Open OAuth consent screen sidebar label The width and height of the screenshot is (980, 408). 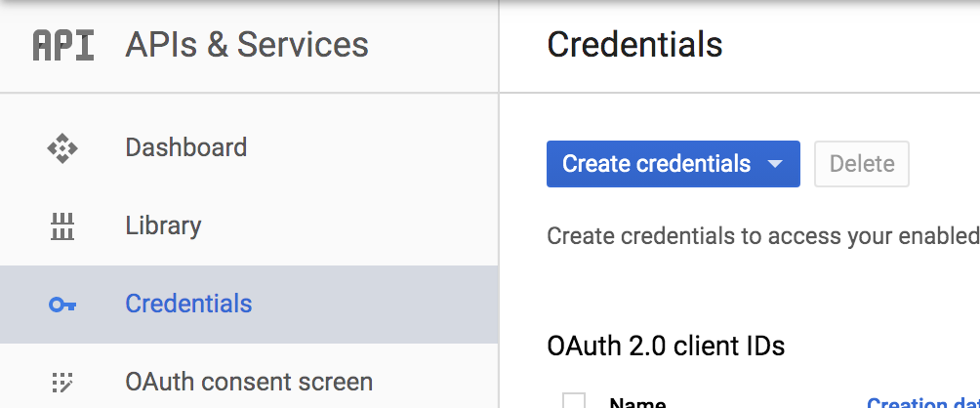click(249, 381)
